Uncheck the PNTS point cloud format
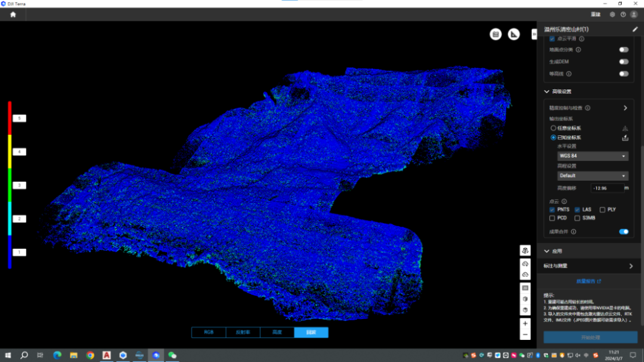The height and width of the screenshot is (362, 644). (552, 209)
